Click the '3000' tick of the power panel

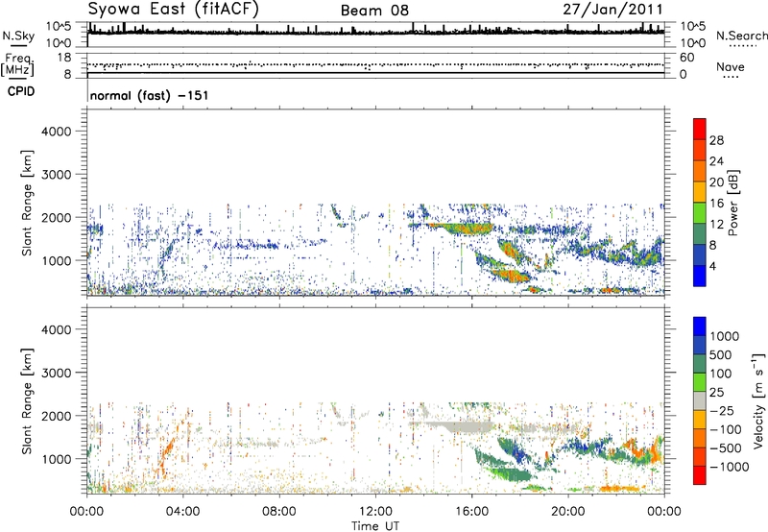57,175
